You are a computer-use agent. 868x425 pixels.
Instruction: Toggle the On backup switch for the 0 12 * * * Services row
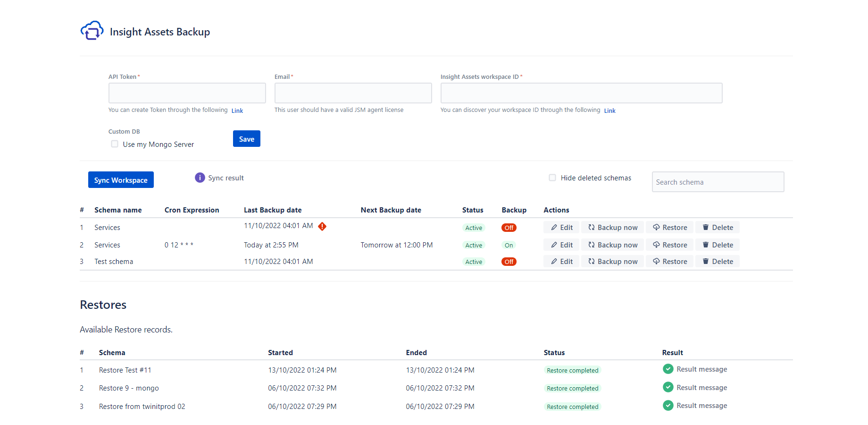click(x=509, y=245)
